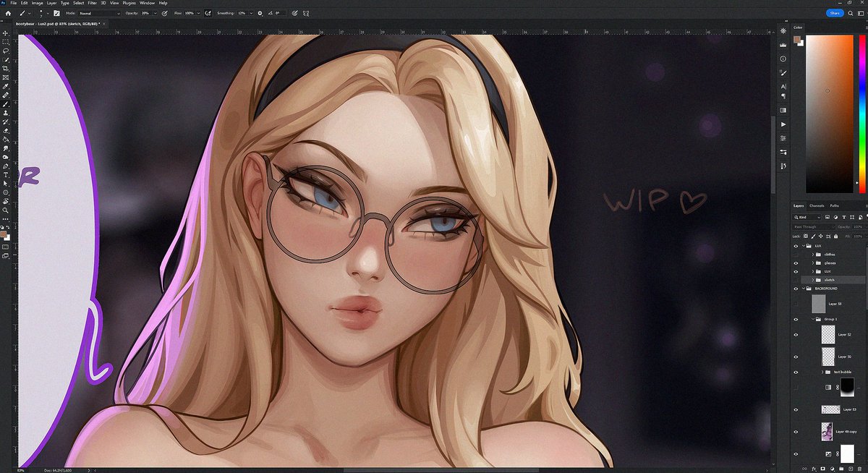Click the Layers tab label
The width and height of the screenshot is (868, 473).
(799, 205)
